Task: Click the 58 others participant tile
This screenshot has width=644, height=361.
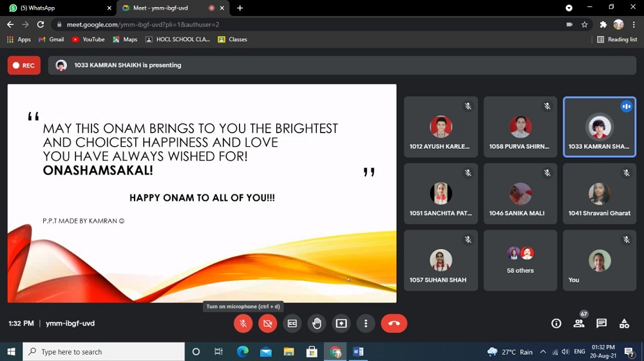Action: click(x=520, y=260)
